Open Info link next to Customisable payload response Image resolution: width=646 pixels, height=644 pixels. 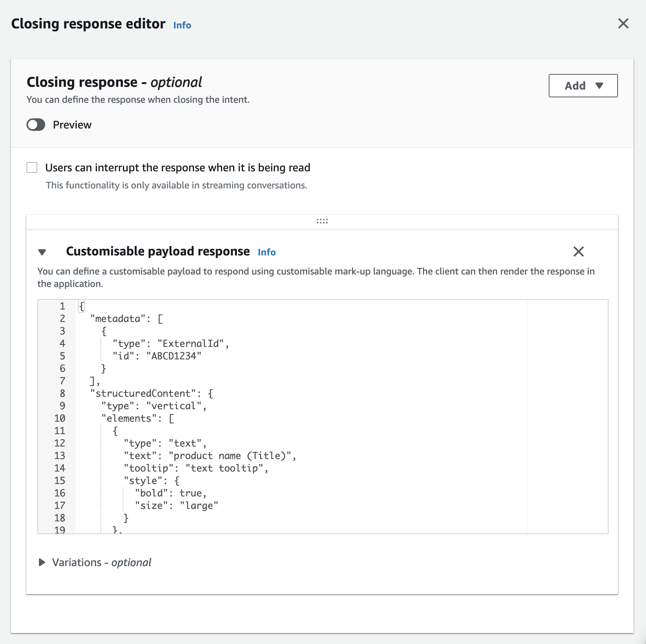pos(267,252)
